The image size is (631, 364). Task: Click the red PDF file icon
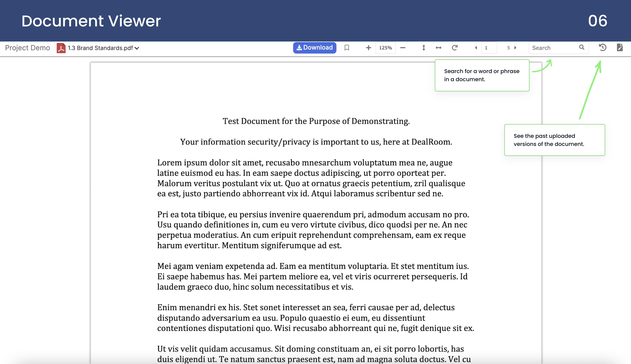pyautogui.click(x=61, y=48)
